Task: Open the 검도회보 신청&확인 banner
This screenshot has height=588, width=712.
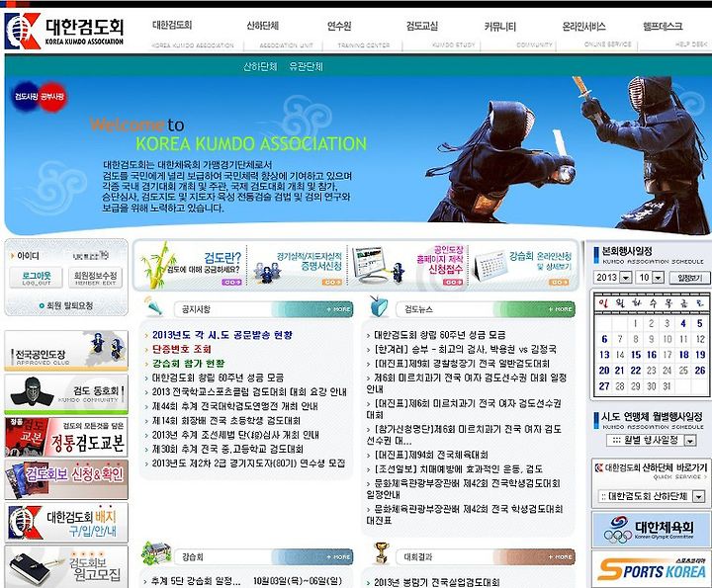Action: pyautogui.click(x=66, y=479)
